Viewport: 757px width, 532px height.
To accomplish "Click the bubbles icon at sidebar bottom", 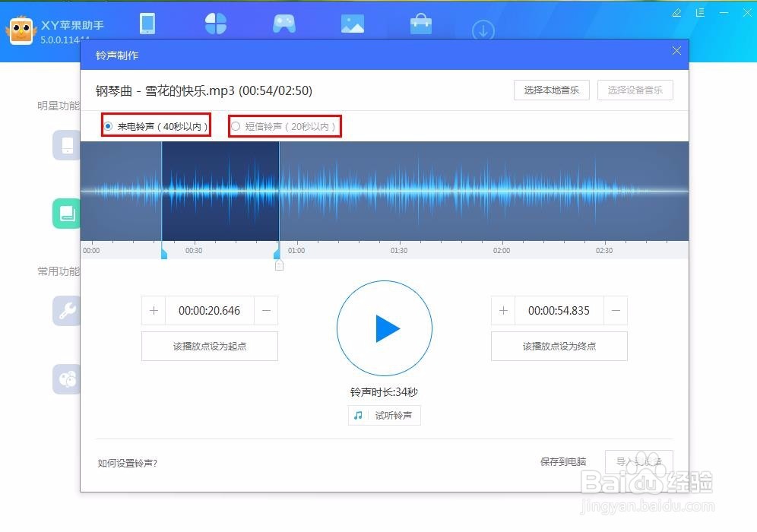I will point(67,379).
